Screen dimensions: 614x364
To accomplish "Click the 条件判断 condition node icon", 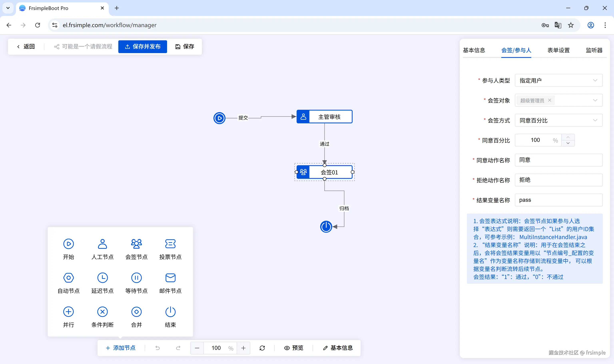I will (102, 312).
